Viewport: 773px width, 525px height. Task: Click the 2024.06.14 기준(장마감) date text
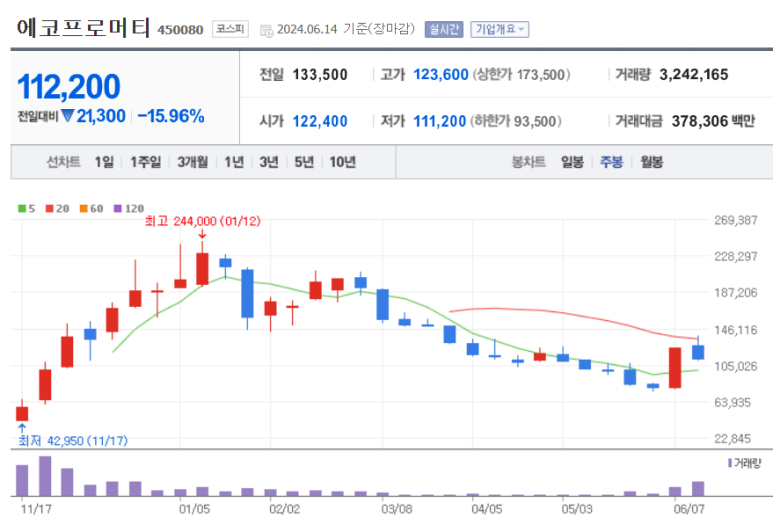[346, 29]
